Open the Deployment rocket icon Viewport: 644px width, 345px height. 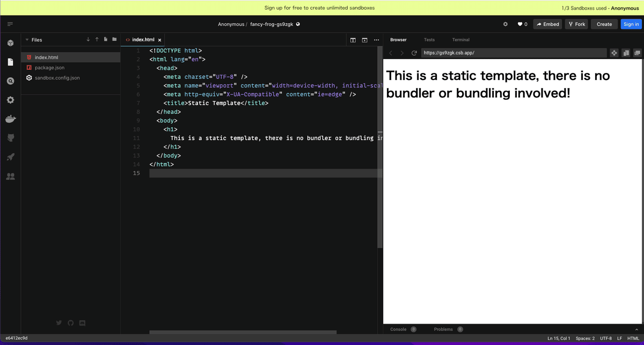coord(10,157)
